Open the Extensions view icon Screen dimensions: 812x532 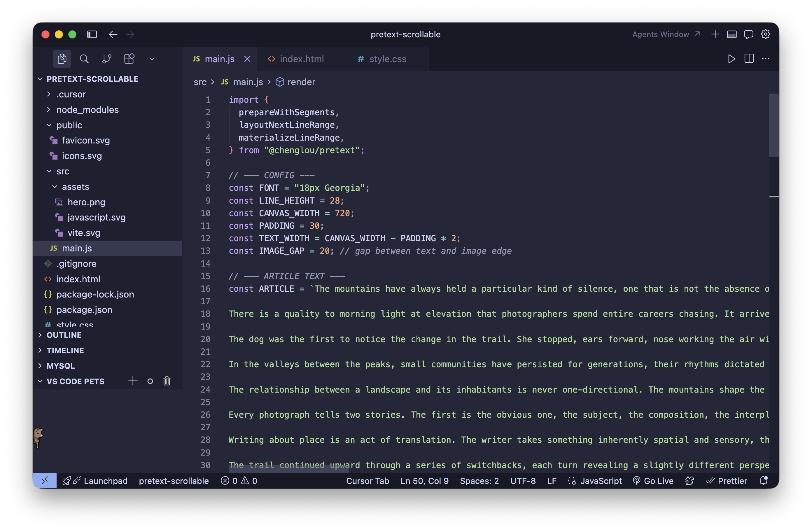pos(129,59)
